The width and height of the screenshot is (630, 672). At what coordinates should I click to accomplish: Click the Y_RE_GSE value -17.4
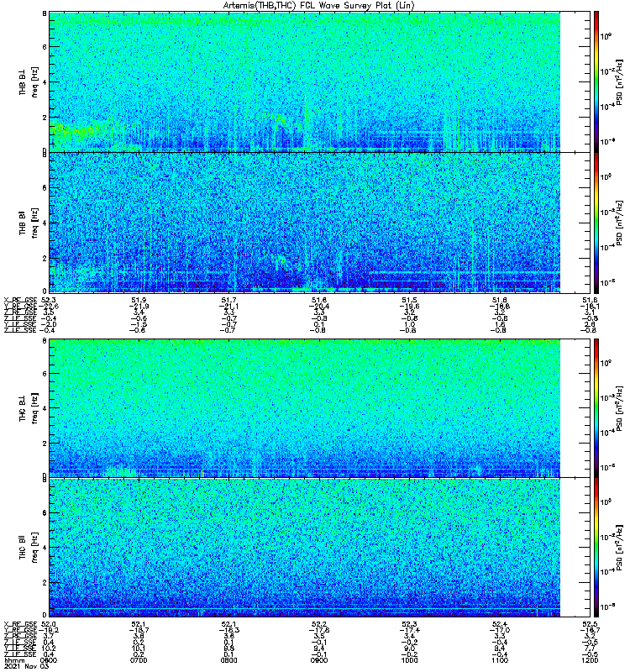pos(409,630)
